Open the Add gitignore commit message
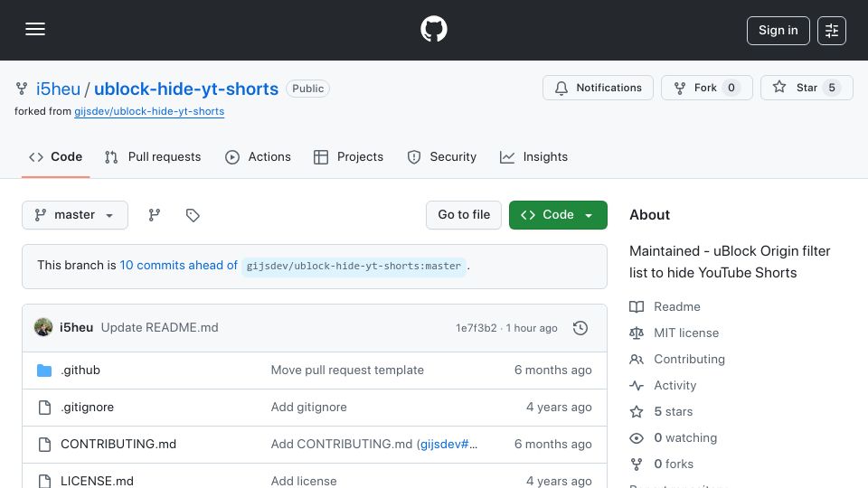This screenshot has height=488, width=868. [x=309, y=408]
